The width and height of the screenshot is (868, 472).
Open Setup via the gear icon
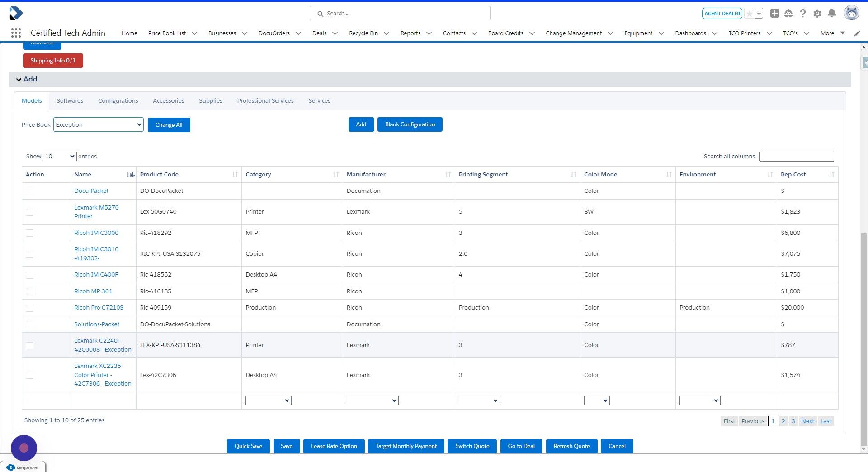pos(817,13)
